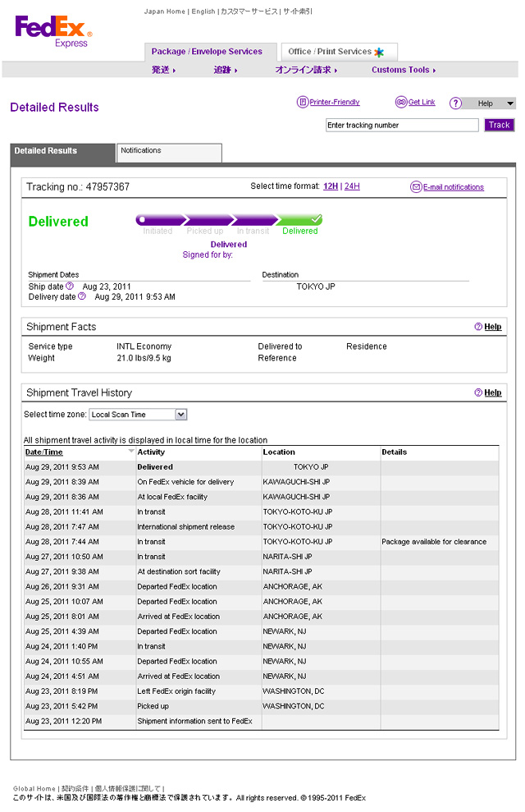Expand the Customs Tools menu
This screenshot has width=525, height=812.
pos(404,70)
